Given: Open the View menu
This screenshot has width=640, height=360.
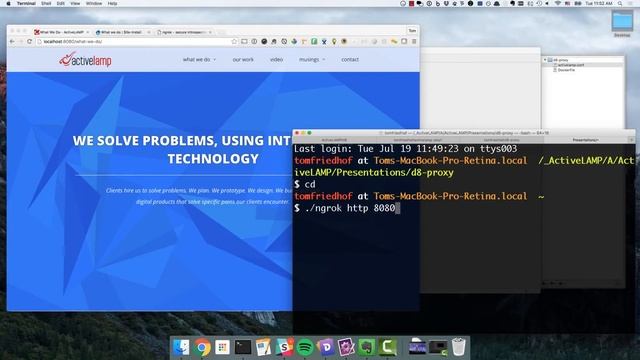Looking at the screenshot, I should (75, 3).
